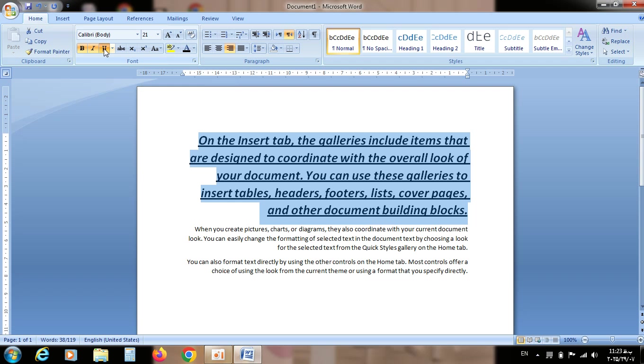The width and height of the screenshot is (644, 364).
Task: Decrease the paragraph indent
Action: (x=256, y=35)
